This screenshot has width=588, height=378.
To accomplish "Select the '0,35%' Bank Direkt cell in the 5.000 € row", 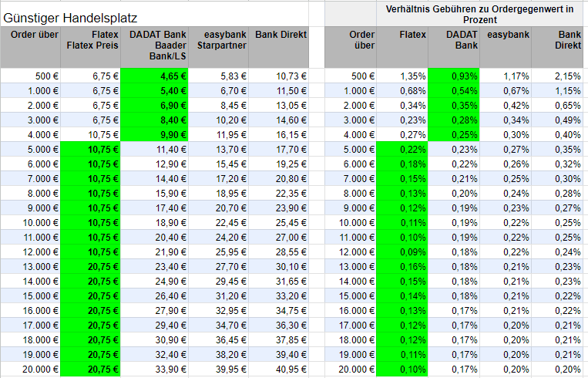I will tap(557, 150).
